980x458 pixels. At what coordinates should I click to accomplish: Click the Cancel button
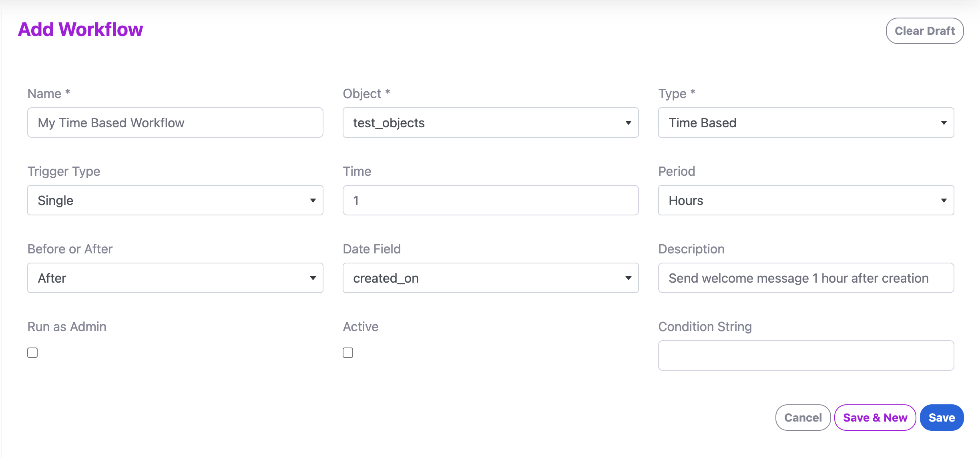point(803,417)
